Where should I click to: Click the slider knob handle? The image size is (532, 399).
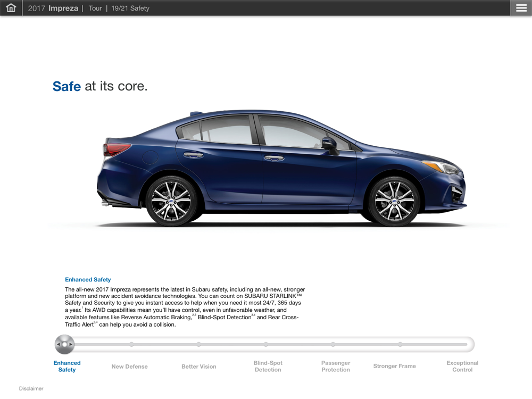(x=64, y=344)
